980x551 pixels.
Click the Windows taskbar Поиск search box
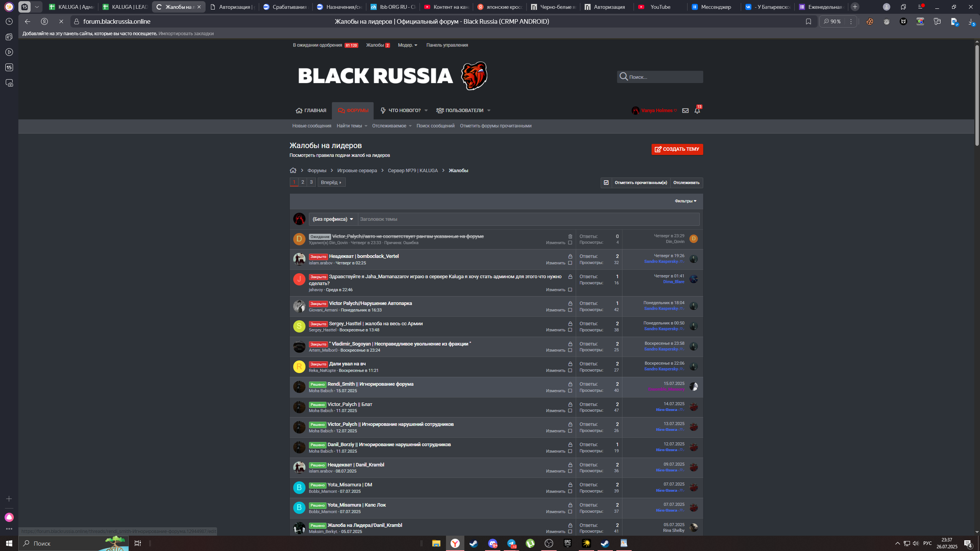tap(73, 543)
